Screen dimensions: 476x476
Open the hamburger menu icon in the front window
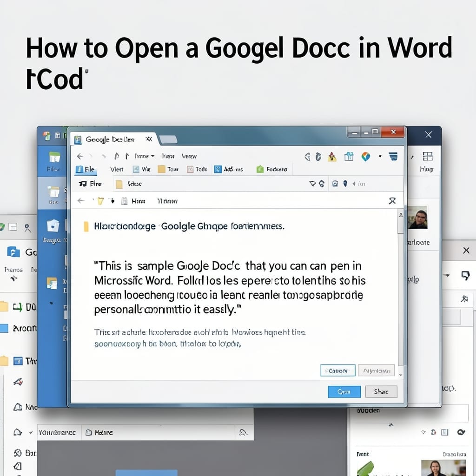point(393,156)
